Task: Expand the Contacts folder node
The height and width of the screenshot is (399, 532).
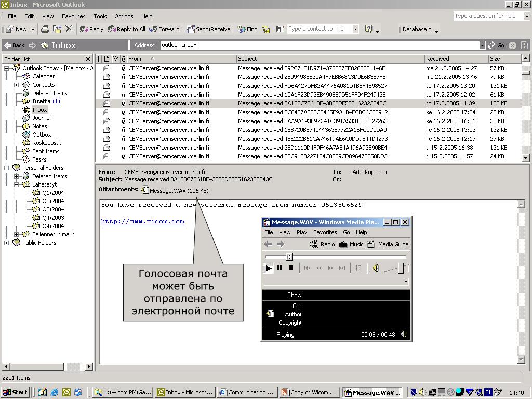Action: click(16, 85)
